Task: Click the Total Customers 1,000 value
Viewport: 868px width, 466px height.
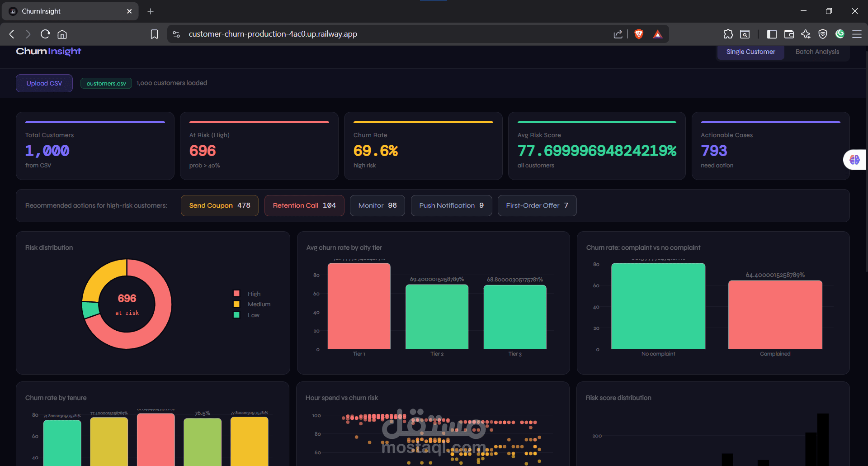Action: tap(47, 151)
